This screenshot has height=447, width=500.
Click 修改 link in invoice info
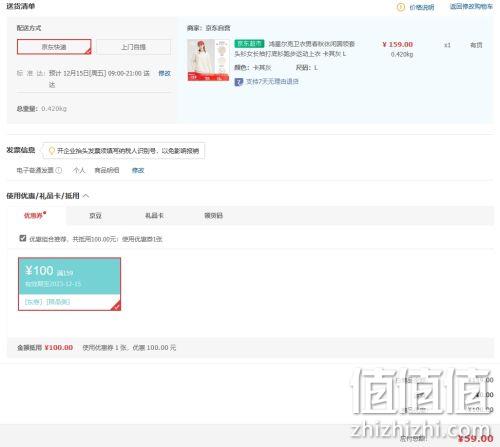[x=138, y=170]
